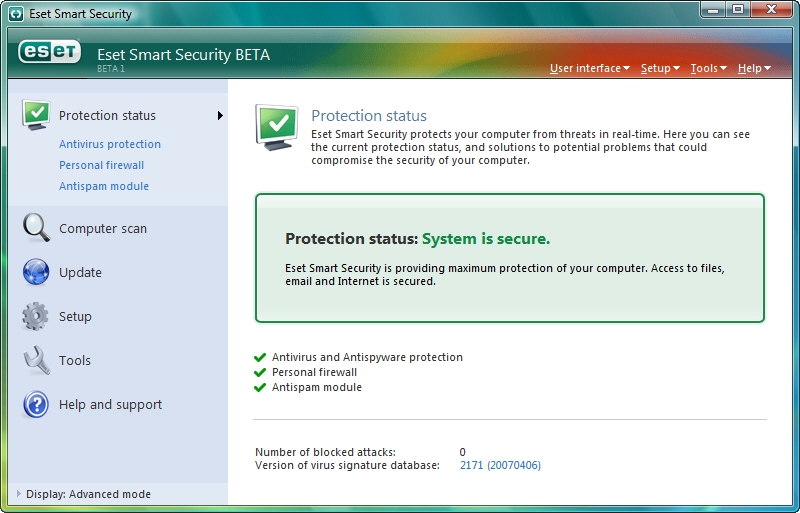Open the User interface dropdown menu
This screenshot has width=800, height=513.
click(x=589, y=68)
